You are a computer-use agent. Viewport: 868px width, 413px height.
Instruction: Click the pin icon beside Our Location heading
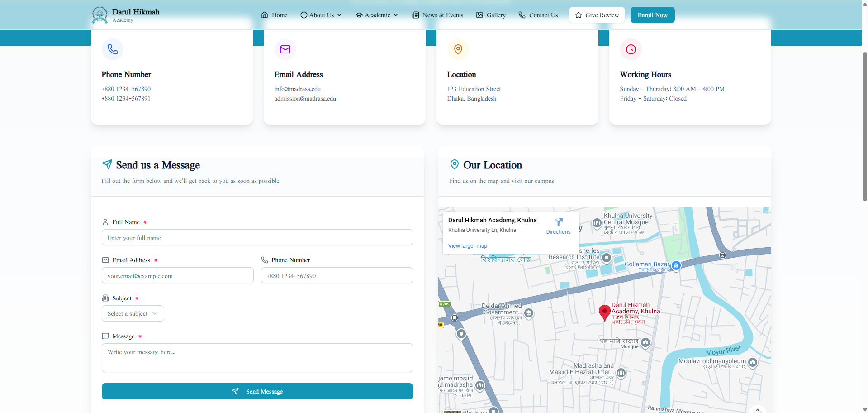pyautogui.click(x=455, y=164)
